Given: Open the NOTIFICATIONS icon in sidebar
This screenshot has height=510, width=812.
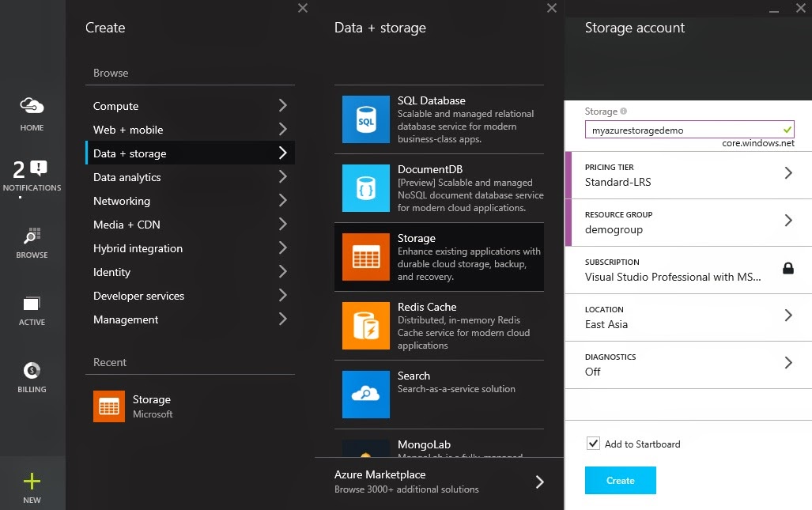Looking at the screenshot, I should tap(32, 169).
